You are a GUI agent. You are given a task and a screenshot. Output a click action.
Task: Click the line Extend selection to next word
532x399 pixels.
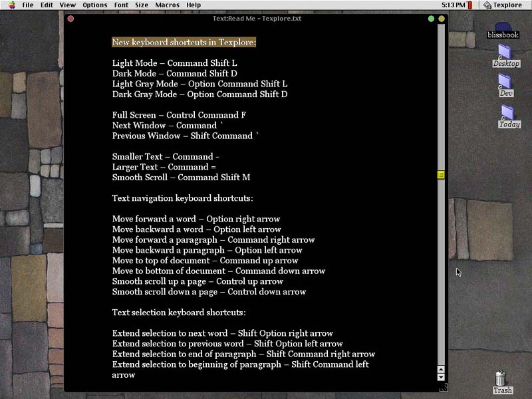[223, 333]
